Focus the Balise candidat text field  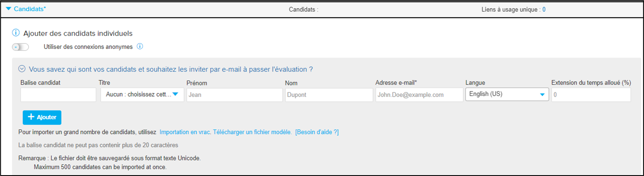tap(58, 95)
